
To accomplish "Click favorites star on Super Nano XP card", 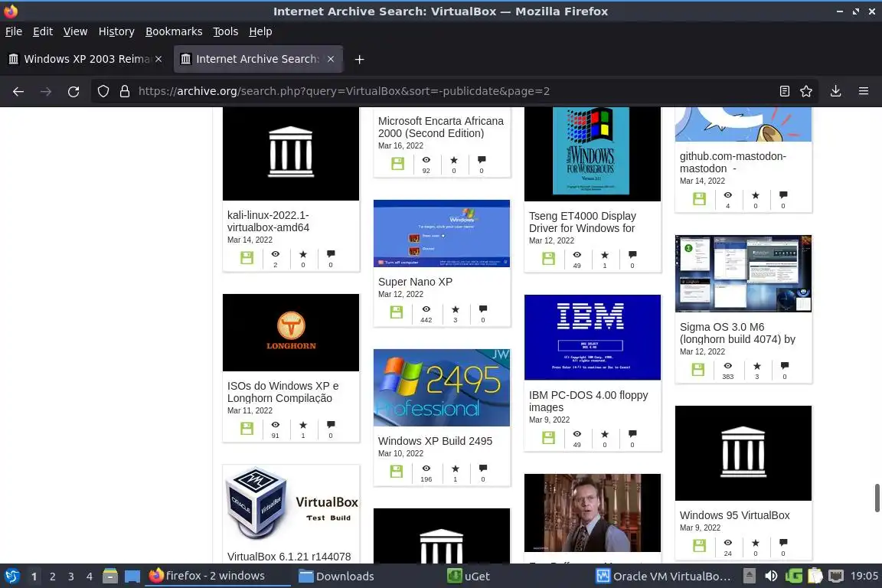I will click(x=456, y=309).
